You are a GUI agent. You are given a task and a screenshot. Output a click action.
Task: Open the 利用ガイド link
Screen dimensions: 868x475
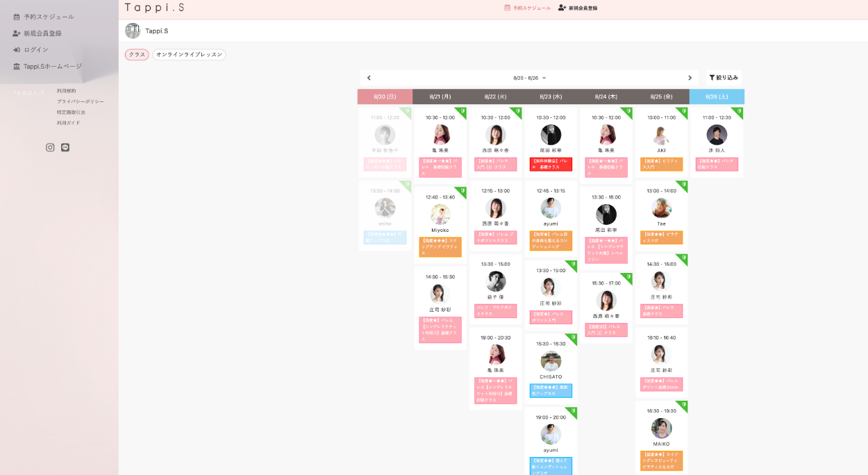(69, 123)
